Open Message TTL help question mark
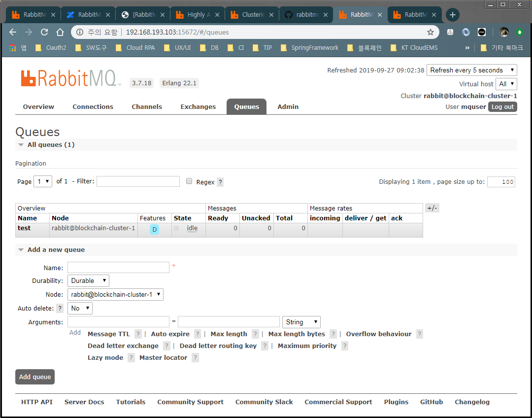 [138, 334]
